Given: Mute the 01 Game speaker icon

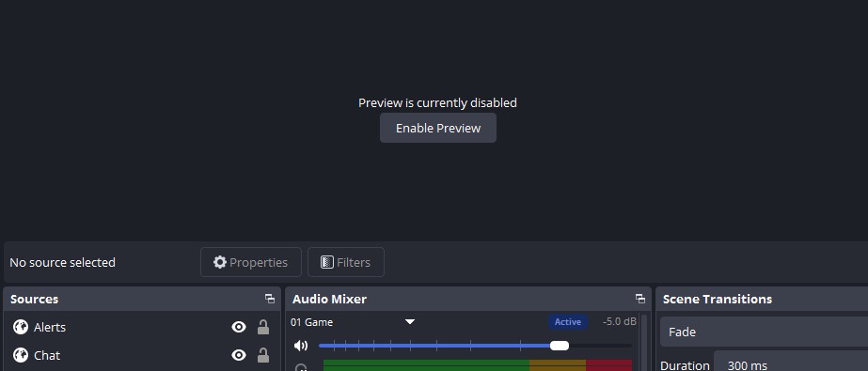Looking at the screenshot, I should pyautogui.click(x=301, y=347).
